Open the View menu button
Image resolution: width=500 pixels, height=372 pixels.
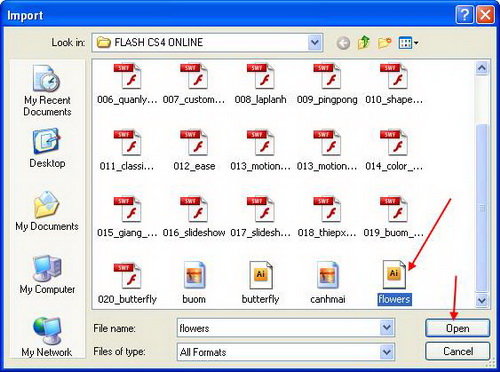click(x=408, y=43)
